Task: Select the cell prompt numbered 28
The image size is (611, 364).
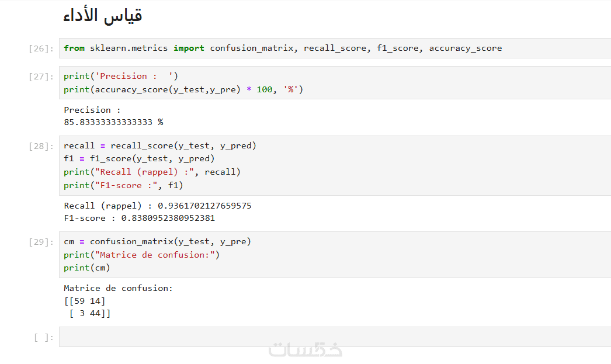Action: point(41,146)
